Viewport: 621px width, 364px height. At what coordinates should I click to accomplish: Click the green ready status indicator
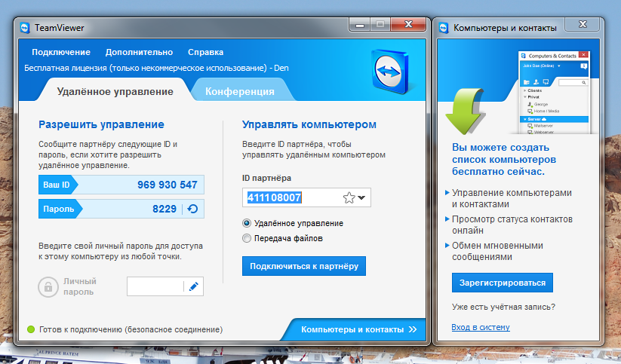click(x=31, y=329)
